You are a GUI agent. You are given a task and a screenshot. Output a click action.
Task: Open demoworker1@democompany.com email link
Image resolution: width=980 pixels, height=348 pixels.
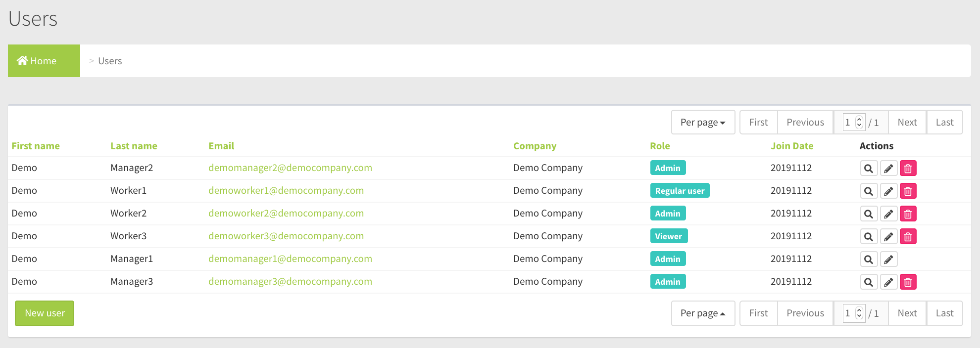pyautogui.click(x=286, y=191)
